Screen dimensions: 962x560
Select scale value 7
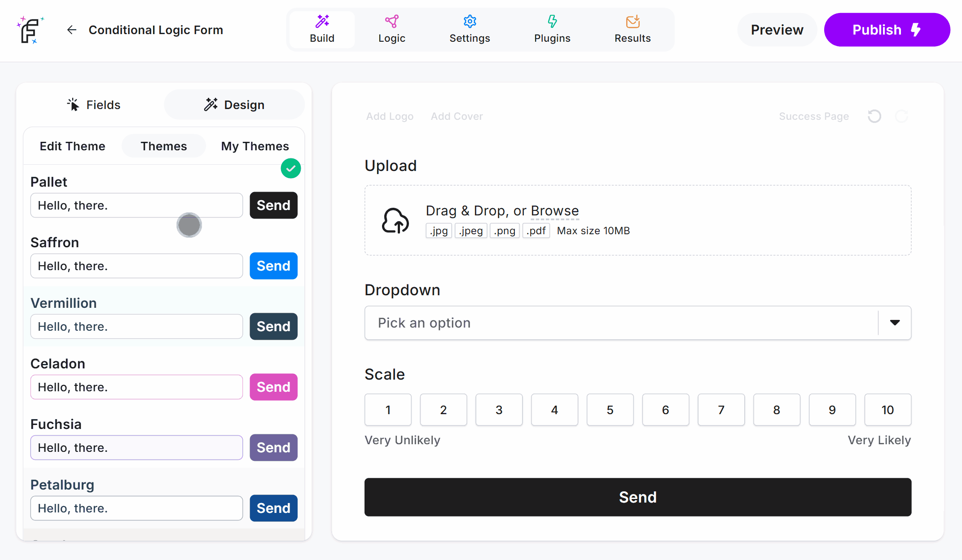(721, 410)
